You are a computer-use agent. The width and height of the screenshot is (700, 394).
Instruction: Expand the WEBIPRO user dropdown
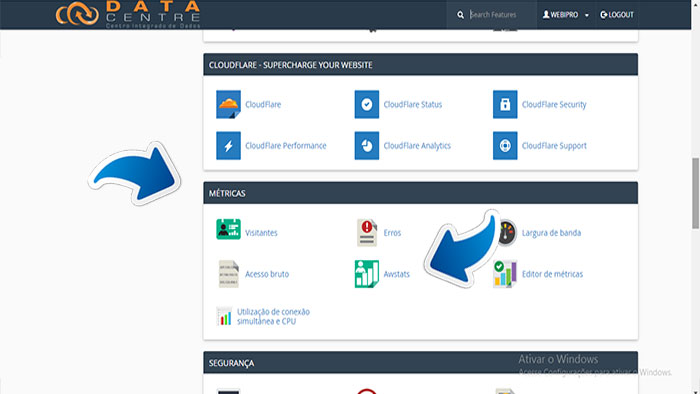tap(565, 15)
